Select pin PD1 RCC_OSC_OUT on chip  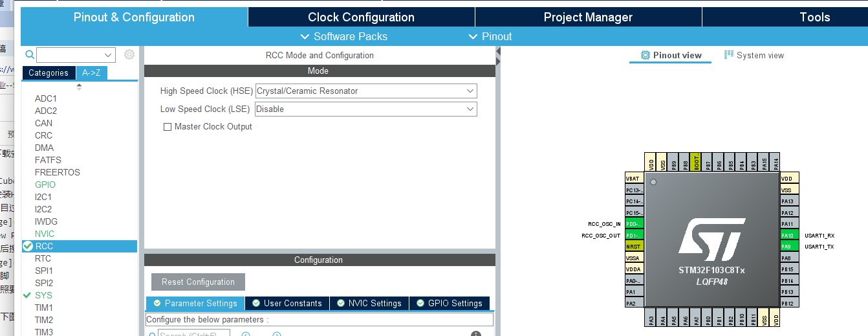(x=635, y=236)
